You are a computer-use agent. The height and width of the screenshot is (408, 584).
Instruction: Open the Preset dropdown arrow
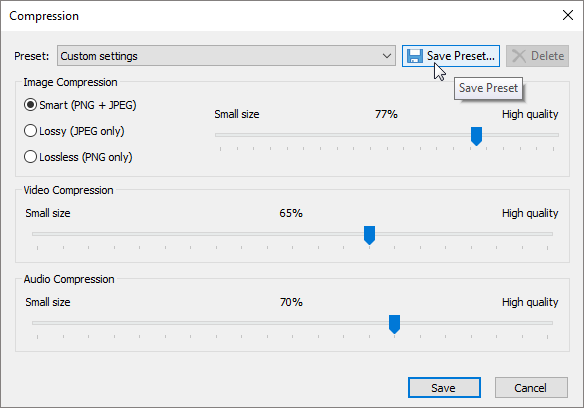pyautogui.click(x=387, y=56)
